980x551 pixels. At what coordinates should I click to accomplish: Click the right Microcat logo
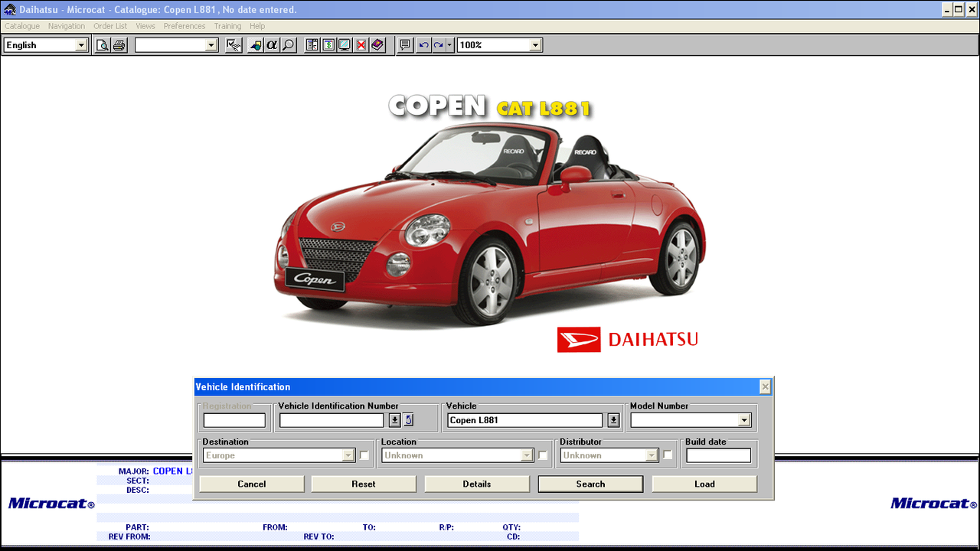tap(933, 503)
